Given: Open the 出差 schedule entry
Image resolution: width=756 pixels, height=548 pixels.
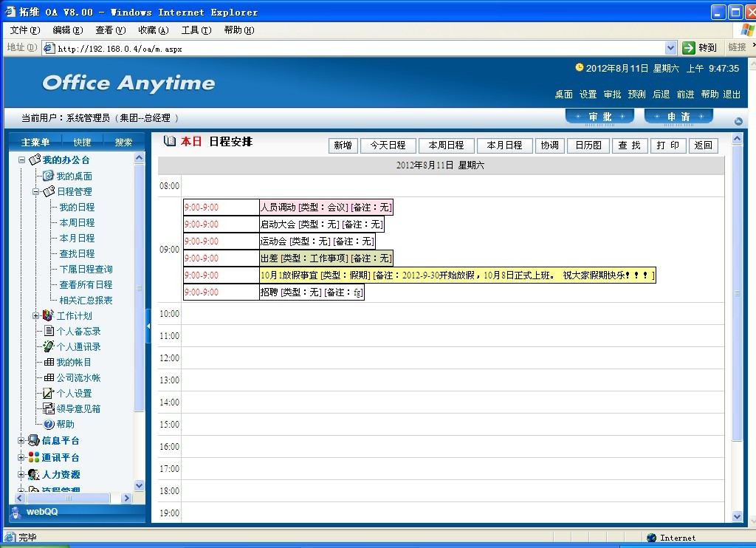Looking at the screenshot, I should pos(326,258).
